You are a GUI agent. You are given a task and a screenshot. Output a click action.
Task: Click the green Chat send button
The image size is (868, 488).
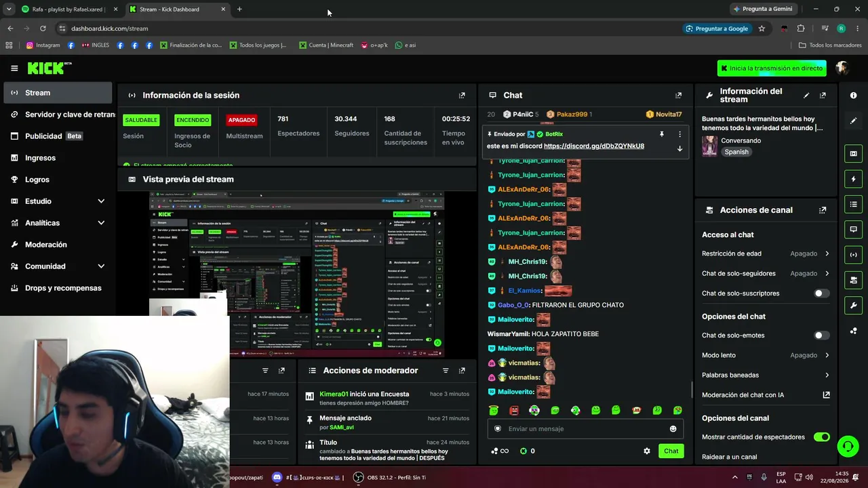tap(671, 451)
